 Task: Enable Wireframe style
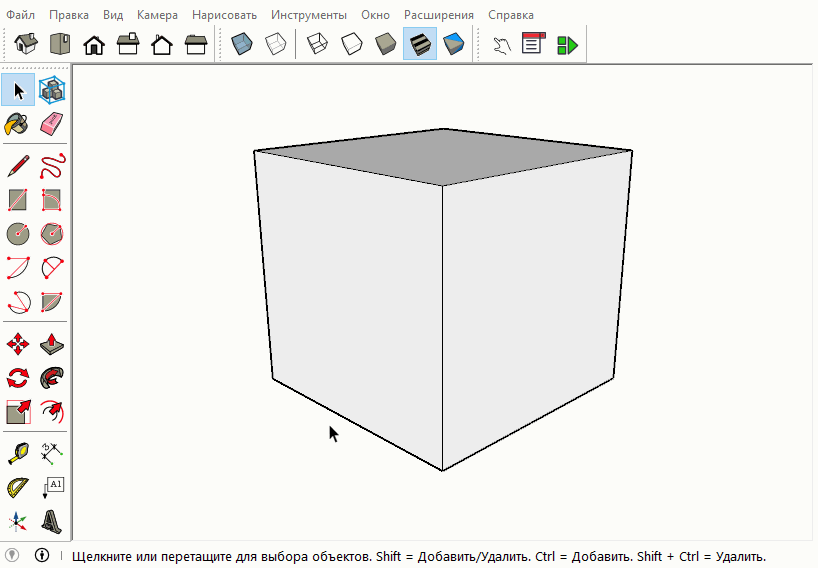coord(318,44)
